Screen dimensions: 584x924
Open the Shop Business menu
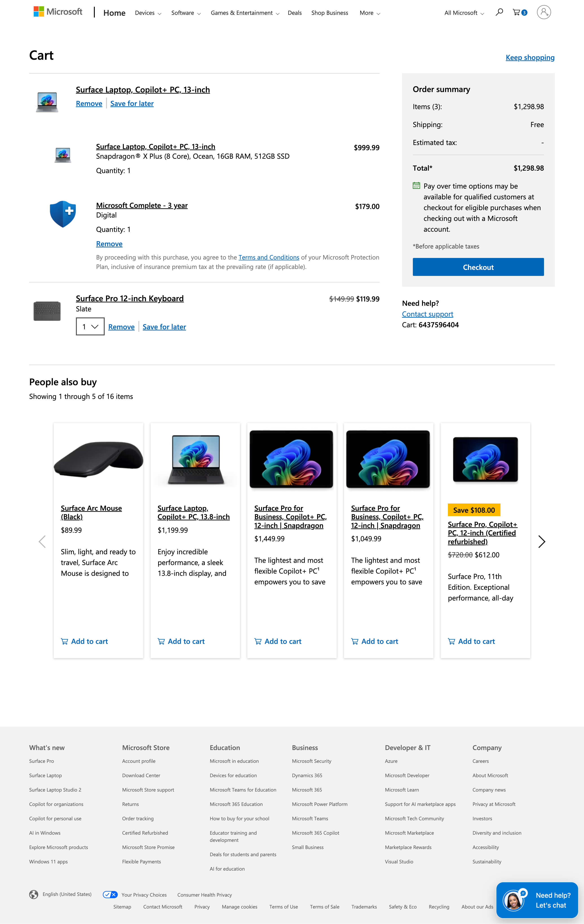[329, 13]
